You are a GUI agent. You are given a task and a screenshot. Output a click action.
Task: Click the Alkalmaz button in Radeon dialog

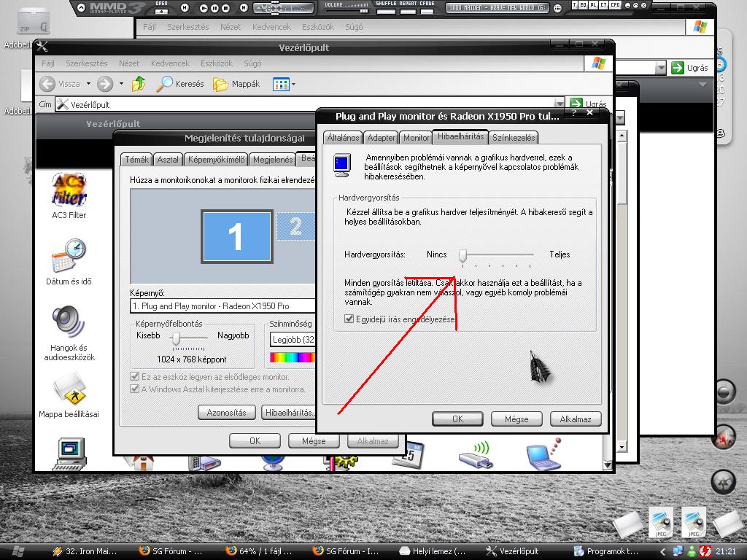(576, 419)
